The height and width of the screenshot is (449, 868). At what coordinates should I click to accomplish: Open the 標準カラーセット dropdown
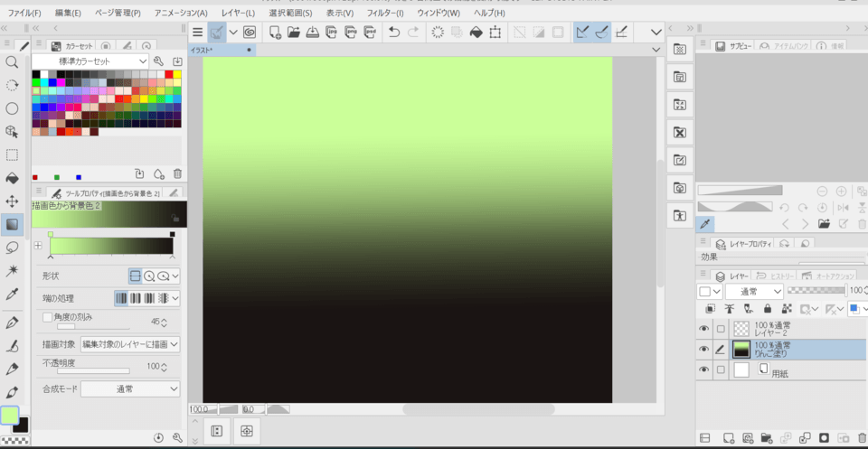tap(90, 61)
